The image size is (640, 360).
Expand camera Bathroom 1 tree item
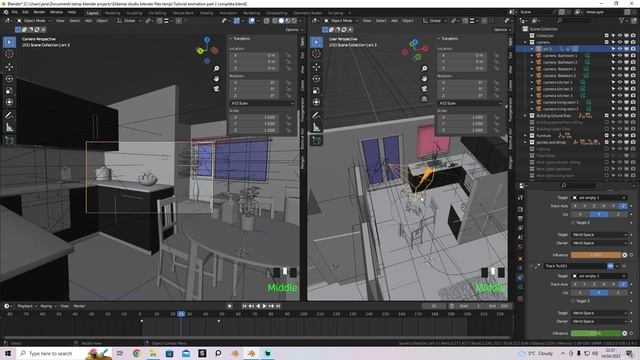[x=532, y=56]
